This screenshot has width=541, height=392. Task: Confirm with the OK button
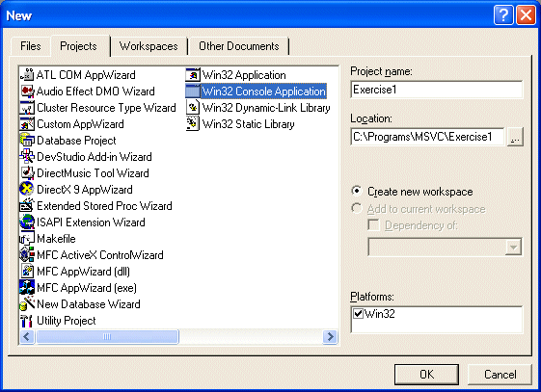426,375
